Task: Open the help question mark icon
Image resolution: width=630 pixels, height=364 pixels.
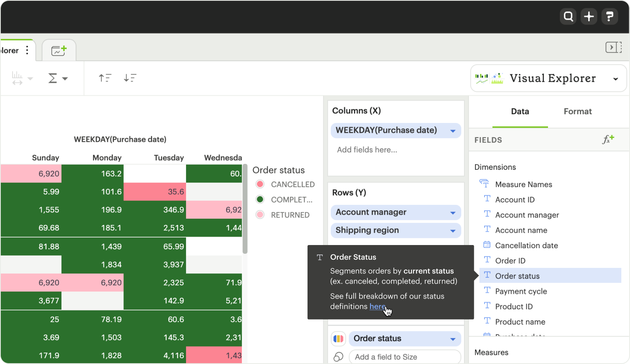Action: 609,17
